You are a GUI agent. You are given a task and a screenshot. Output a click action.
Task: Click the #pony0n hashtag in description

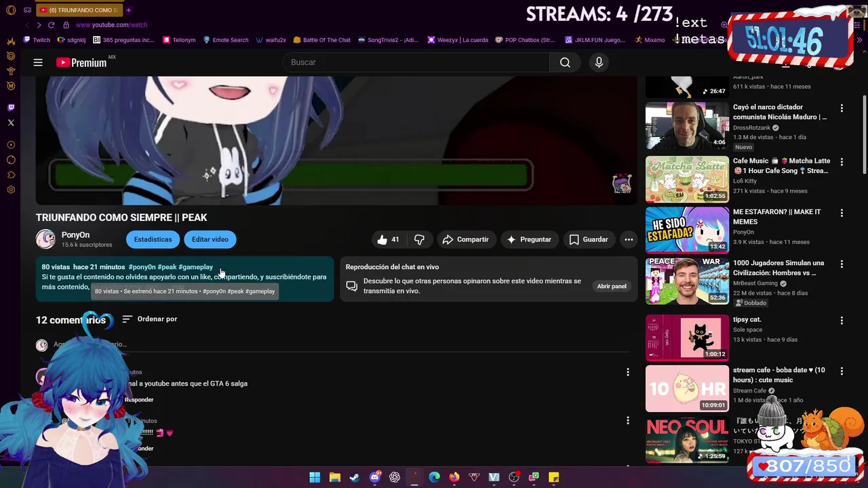(142, 267)
